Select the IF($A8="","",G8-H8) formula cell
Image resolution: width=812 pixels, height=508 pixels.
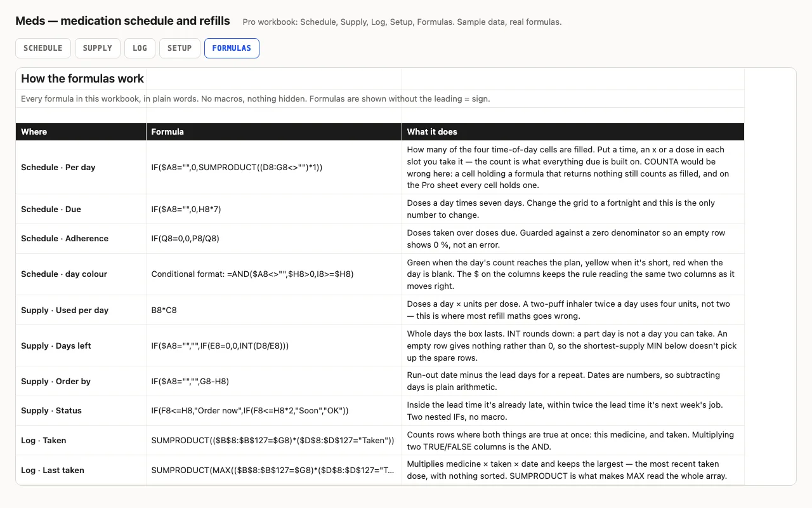pos(274,381)
